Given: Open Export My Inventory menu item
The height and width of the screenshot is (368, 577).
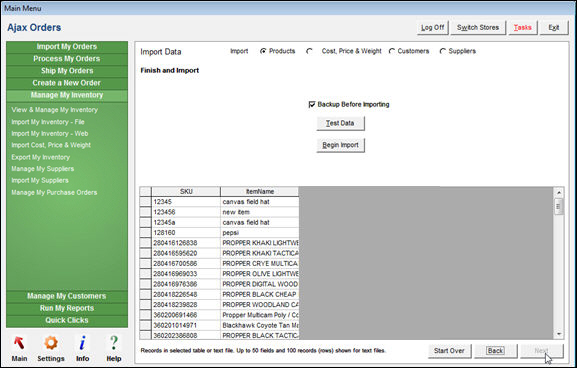Looking at the screenshot, I should (x=40, y=157).
